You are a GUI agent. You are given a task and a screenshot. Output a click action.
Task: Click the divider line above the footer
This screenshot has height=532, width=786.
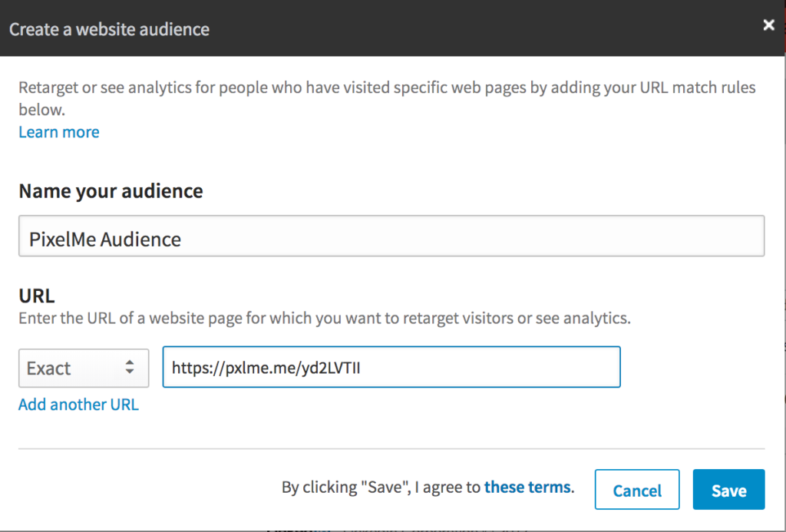[391, 448]
